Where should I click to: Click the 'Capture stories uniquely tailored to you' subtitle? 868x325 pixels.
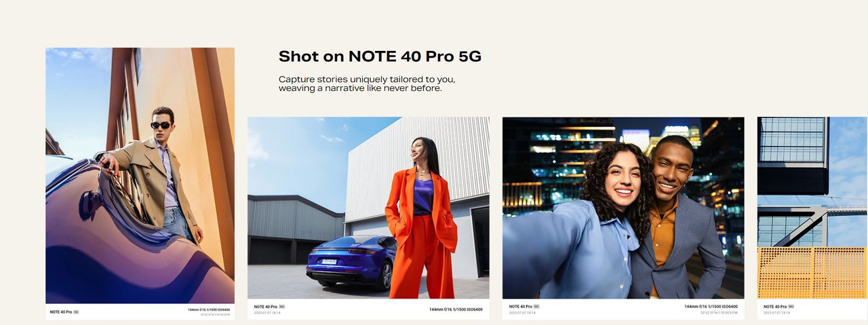(367, 79)
